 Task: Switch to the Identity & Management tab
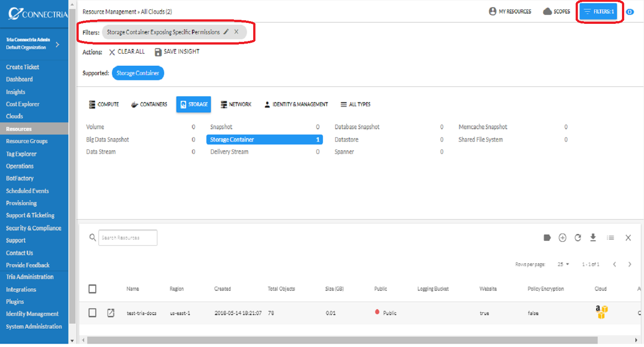coord(296,104)
